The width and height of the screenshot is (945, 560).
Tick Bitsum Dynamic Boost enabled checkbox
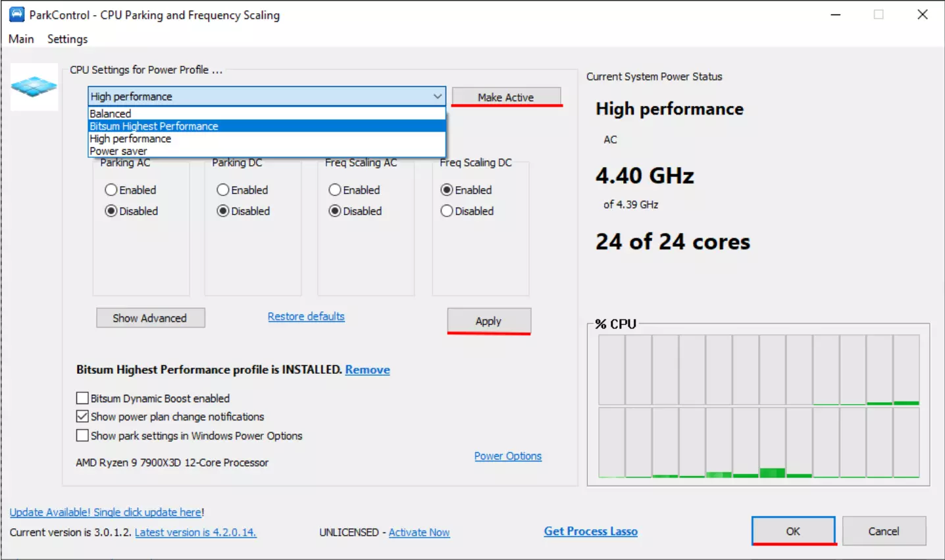coord(83,398)
